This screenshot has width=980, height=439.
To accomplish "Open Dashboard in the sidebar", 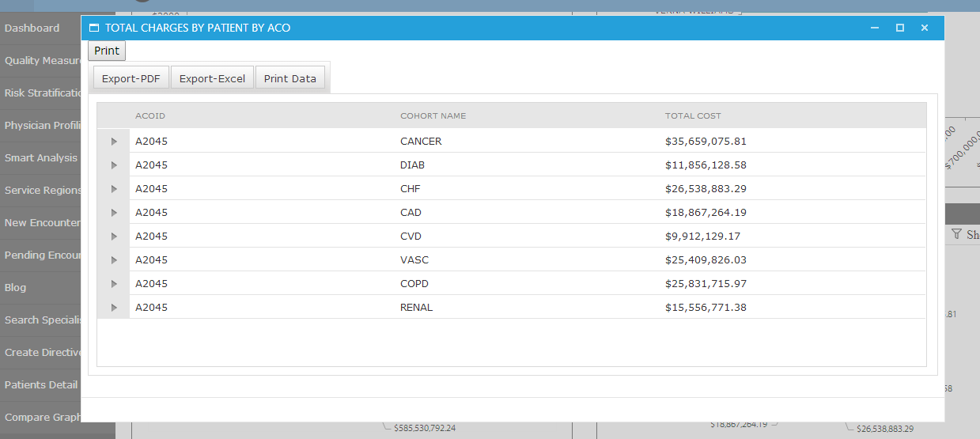I will [x=40, y=28].
